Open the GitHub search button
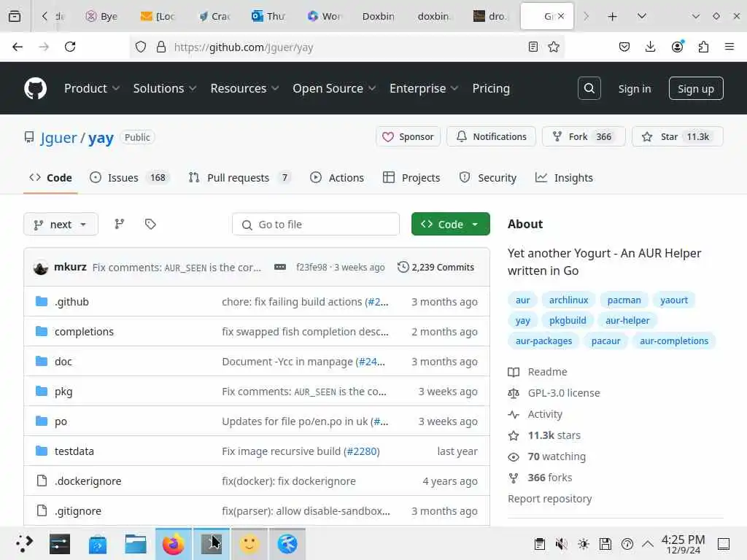The height and width of the screenshot is (560, 747). tap(589, 88)
